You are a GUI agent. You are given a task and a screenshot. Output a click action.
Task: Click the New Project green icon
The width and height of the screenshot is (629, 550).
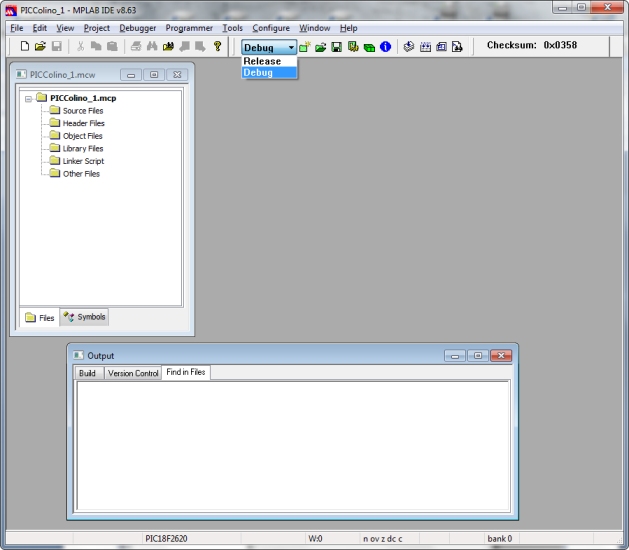[x=305, y=47]
